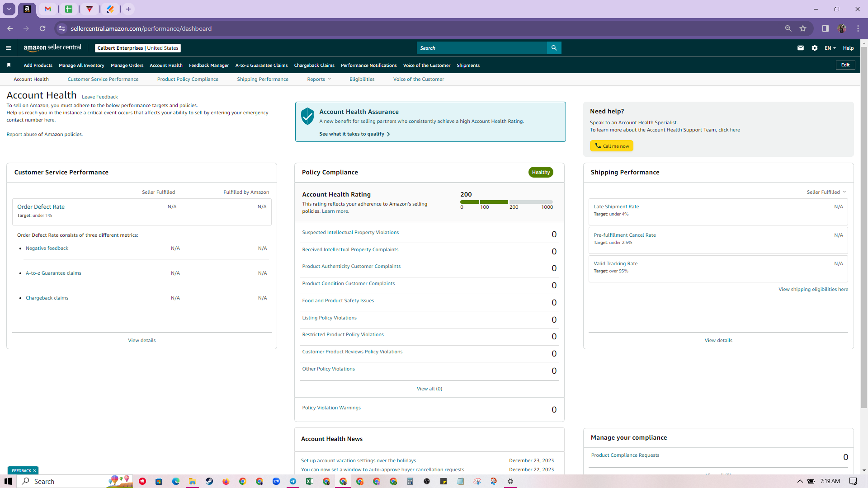
Task: Click the Healthy status badge
Action: 541,173
